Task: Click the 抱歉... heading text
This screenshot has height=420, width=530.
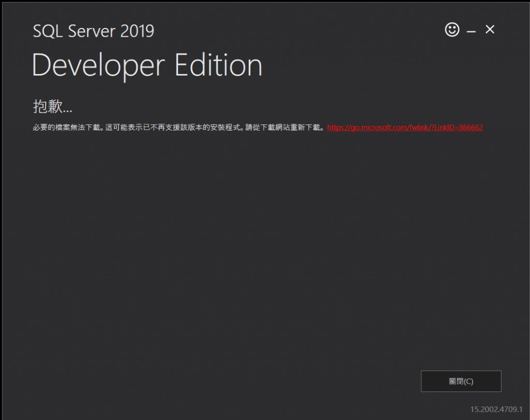Action: click(x=52, y=106)
